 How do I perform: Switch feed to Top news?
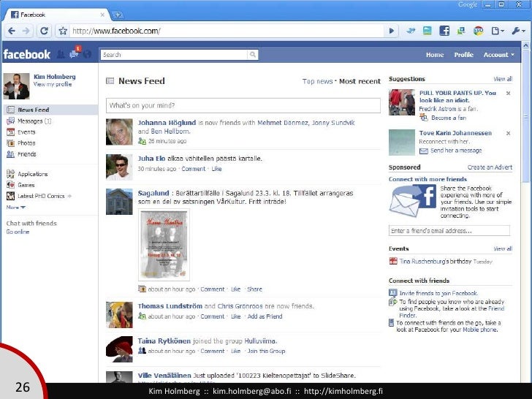318,82
